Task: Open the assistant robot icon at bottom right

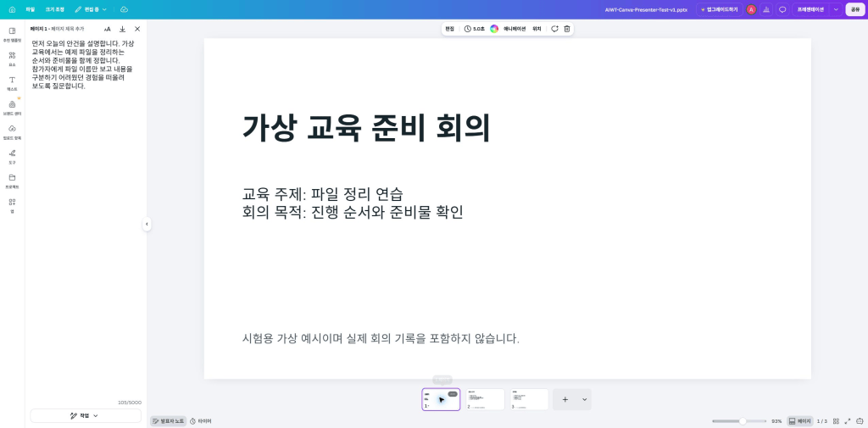Action: pyautogui.click(x=860, y=421)
